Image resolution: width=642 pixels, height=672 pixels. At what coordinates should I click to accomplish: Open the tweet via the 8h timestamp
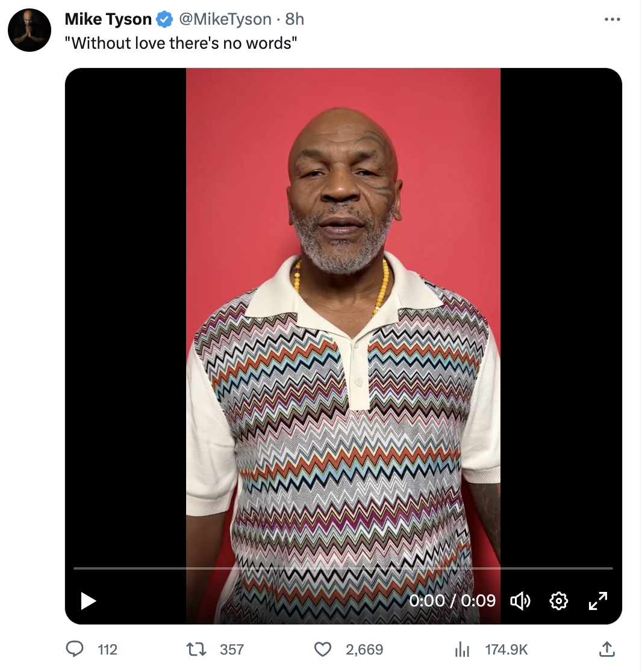coord(295,19)
